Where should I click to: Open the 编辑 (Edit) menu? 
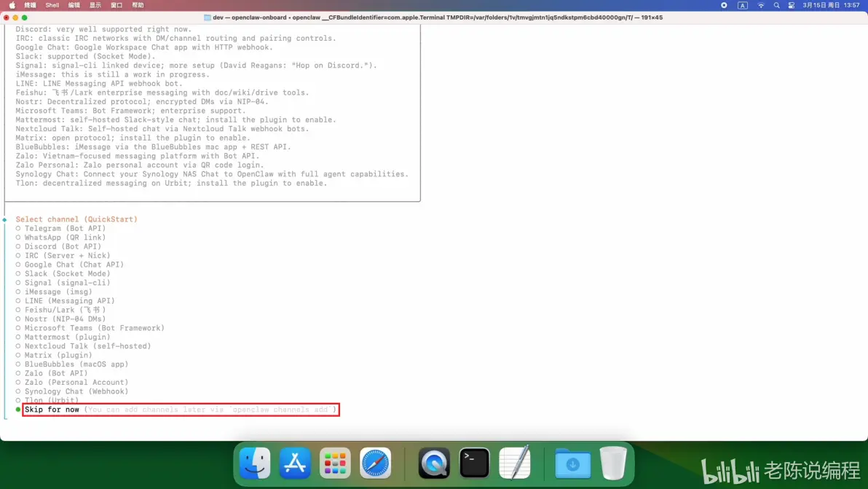74,5
